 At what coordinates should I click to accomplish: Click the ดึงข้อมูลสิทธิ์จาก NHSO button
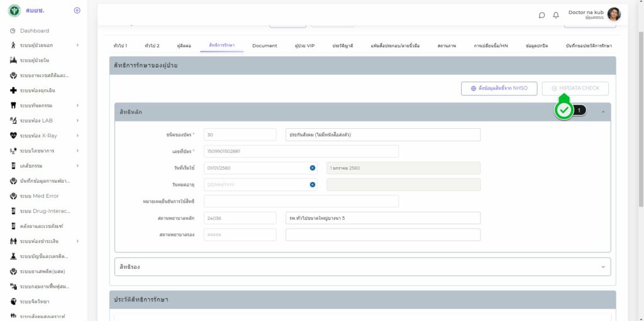[499, 89]
